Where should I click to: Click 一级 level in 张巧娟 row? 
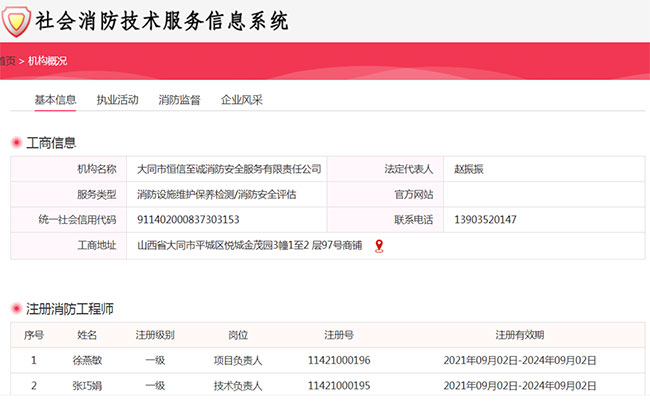click(x=155, y=386)
